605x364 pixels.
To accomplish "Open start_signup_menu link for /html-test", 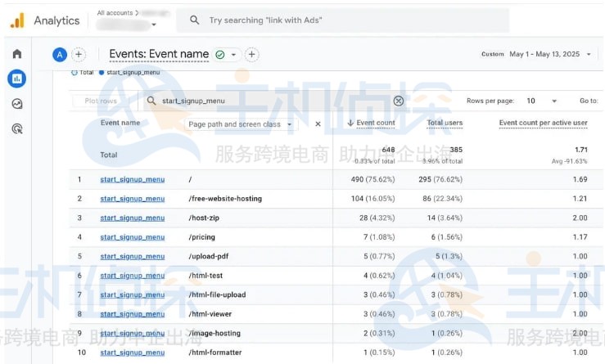I will (x=133, y=276).
